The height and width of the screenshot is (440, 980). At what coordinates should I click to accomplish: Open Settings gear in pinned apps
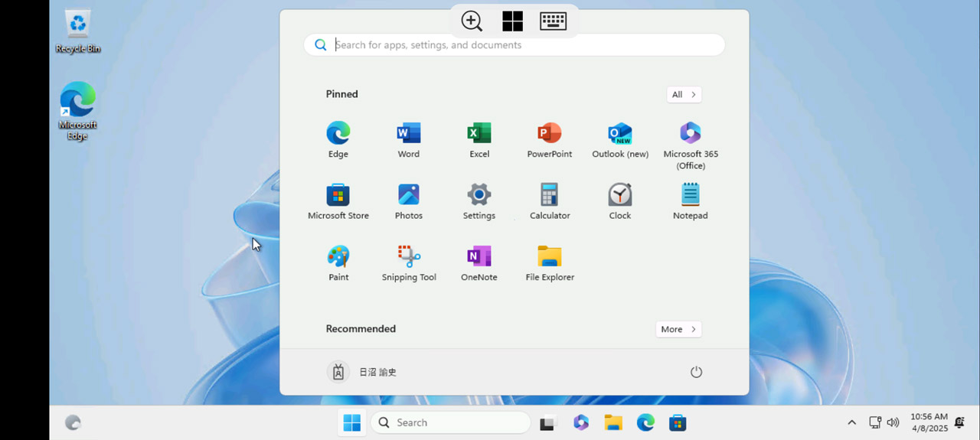pyautogui.click(x=479, y=201)
